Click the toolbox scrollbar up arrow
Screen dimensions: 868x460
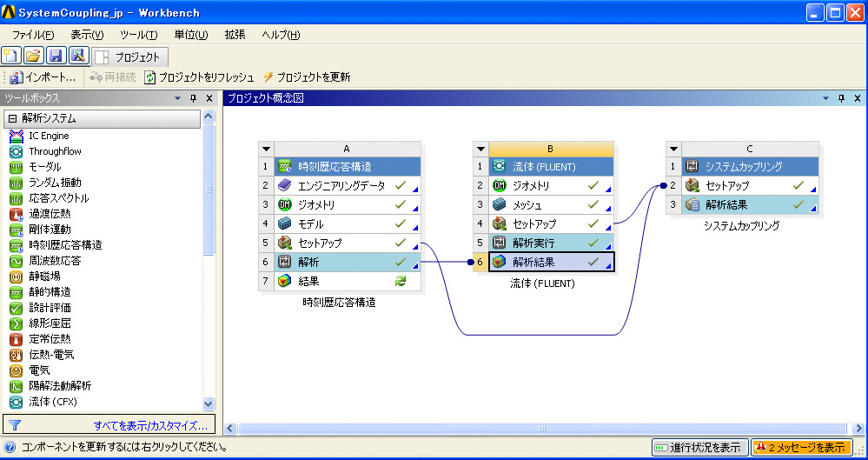(209, 117)
